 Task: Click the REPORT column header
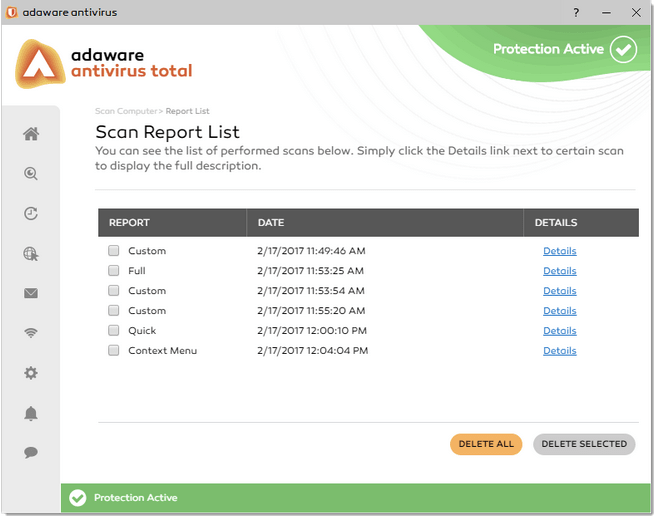[x=172, y=223]
